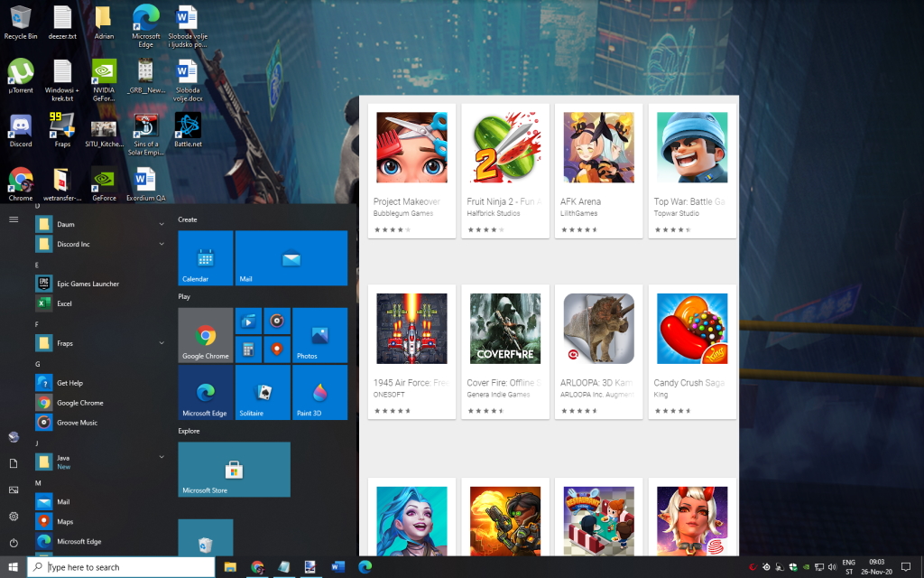Click the Windows Start button
The image size is (924, 578).
13,567
